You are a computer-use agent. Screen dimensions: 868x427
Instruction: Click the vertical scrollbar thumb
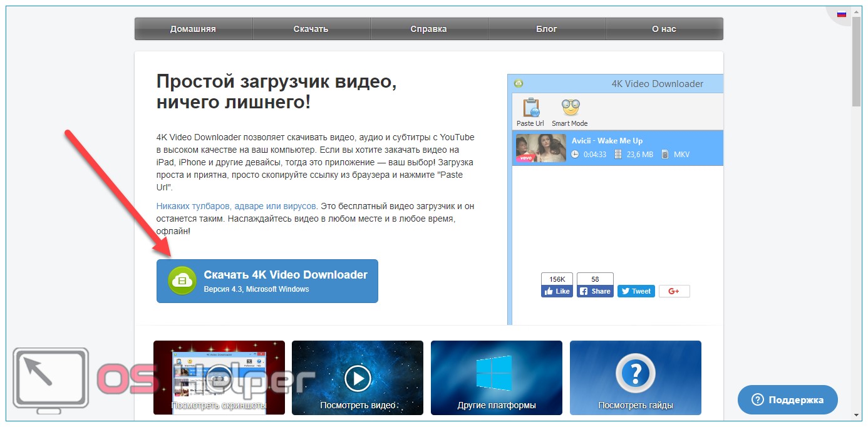pos(857,62)
